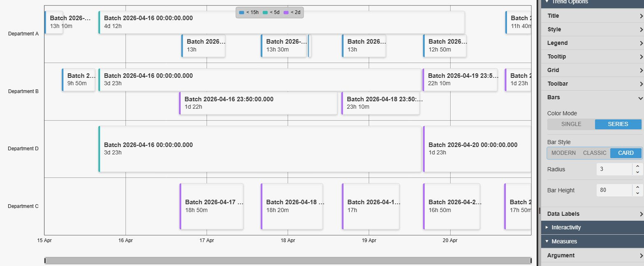Select Department B 1d 22h batch card
Screen dimensions: 644x266
point(258,103)
